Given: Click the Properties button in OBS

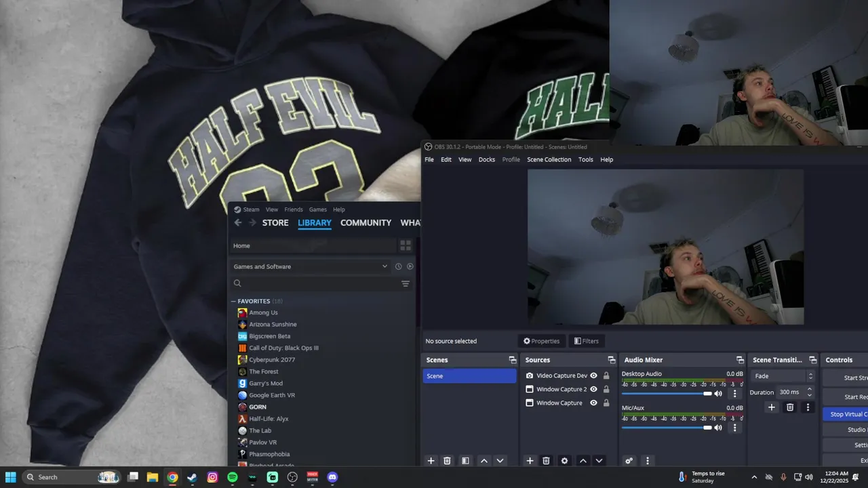Looking at the screenshot, I should point(541,341).
